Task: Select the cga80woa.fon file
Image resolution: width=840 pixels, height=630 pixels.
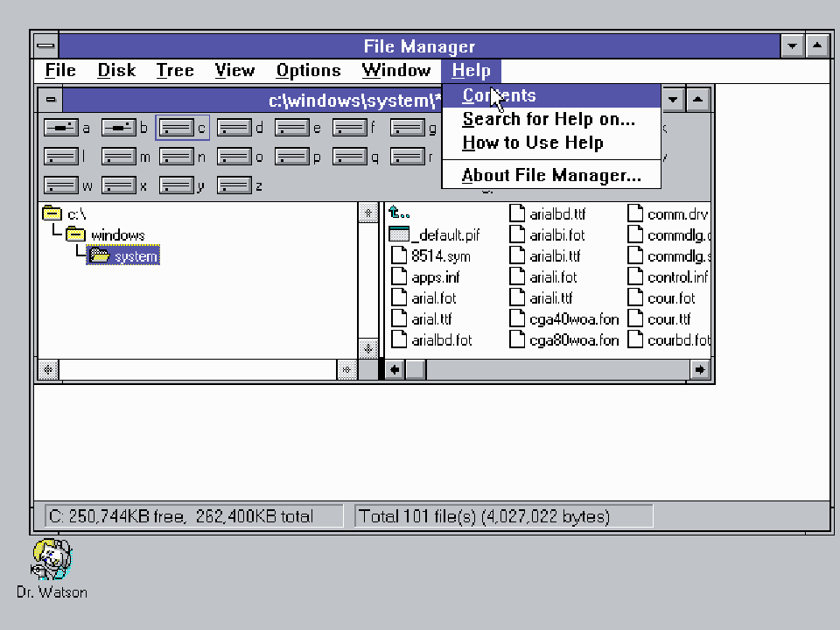Action: coord(564,340)
